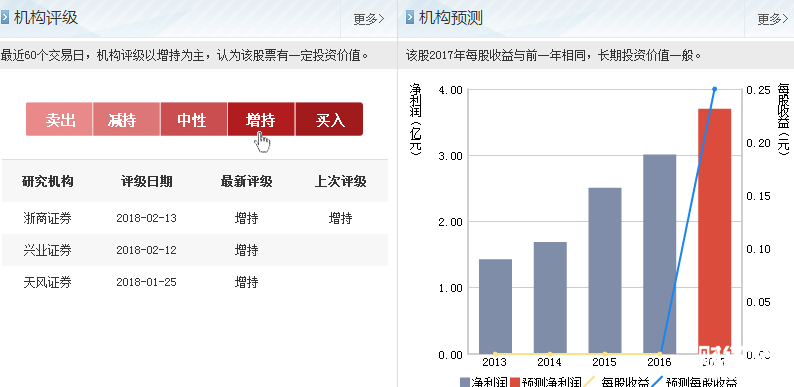
Task: Select the 中性 rating segment
Action: 194,120
